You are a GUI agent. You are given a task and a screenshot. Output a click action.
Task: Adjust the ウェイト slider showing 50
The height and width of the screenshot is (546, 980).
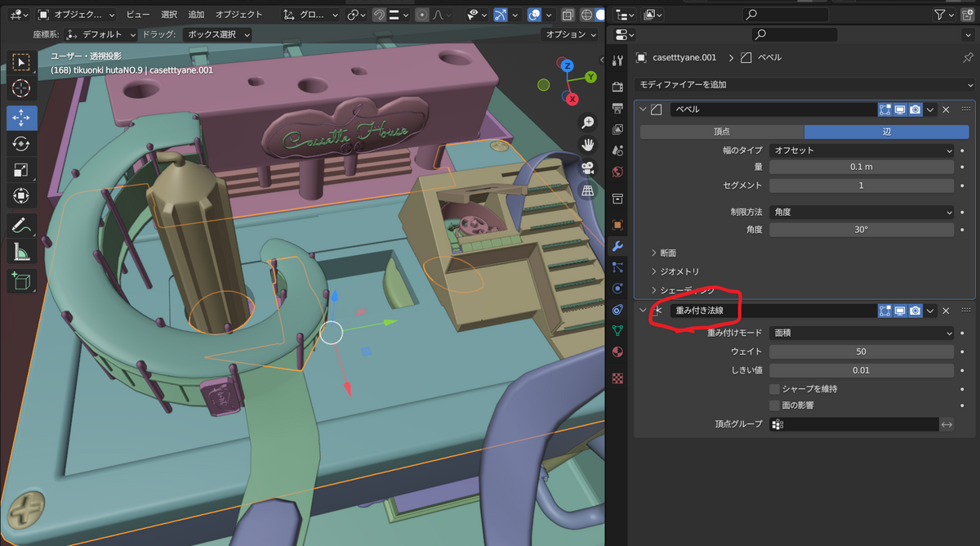pos(862,351)
